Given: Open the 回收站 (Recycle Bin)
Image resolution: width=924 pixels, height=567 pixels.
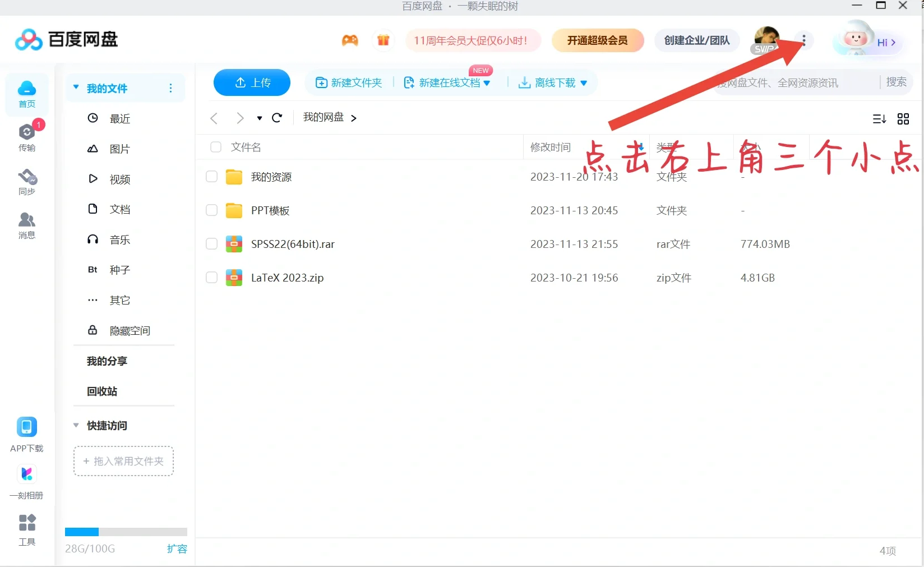Looking at the screenshot, I should point(101,391).
